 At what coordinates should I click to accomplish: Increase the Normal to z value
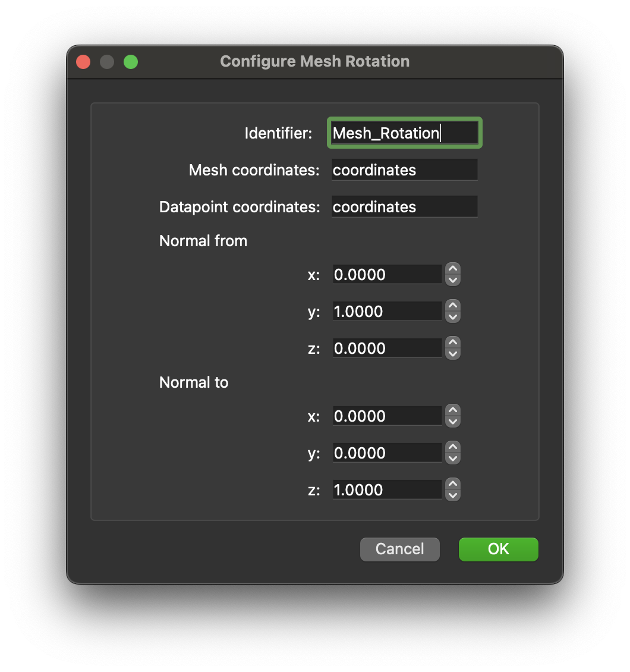coord(453,484)
